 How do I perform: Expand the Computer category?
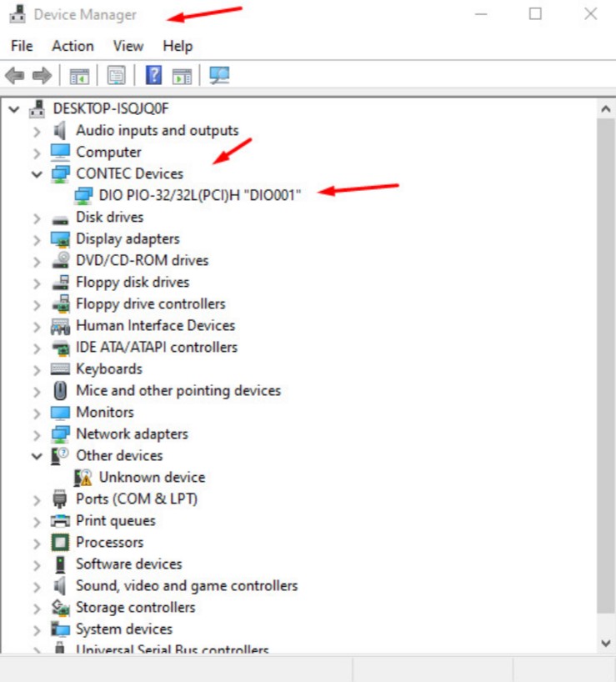coord(37,153)
